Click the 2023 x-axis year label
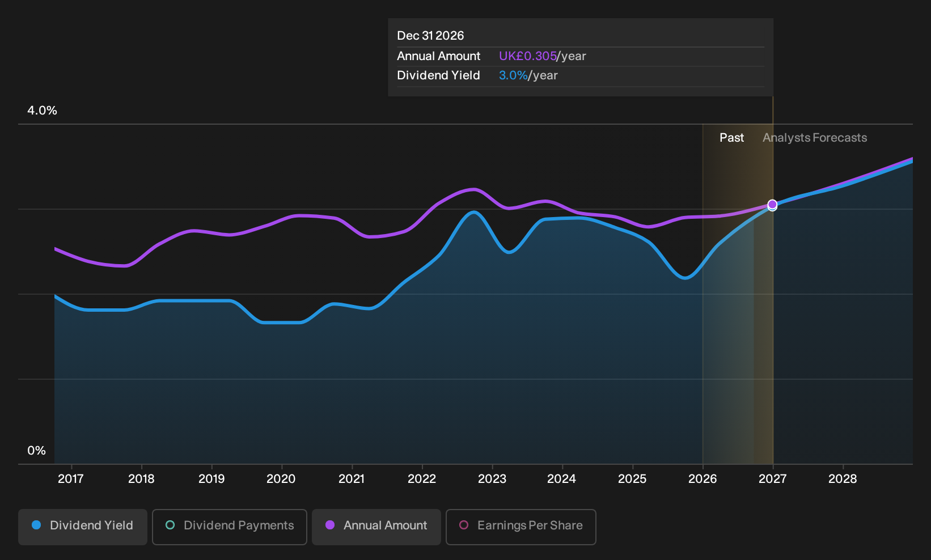This screenshot has height=560, width=931. [492, 479]
